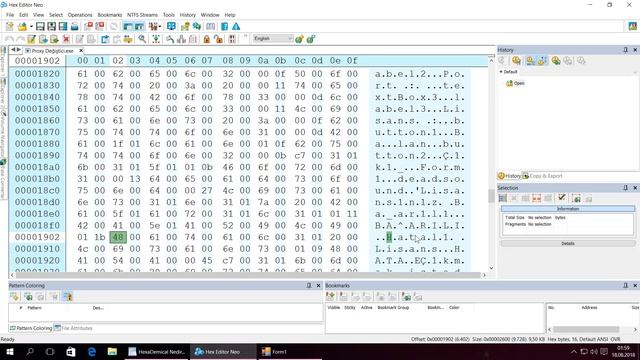Pin the Selection panel
The width and height of the screenshot is (640, 360).
tap(625, 188)
